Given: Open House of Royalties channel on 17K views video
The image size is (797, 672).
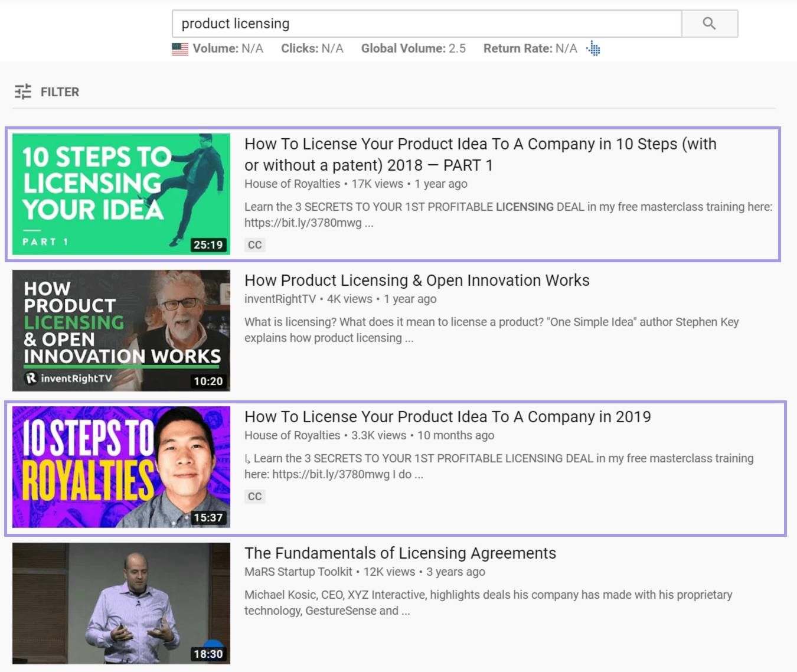Looking at the screenshot, I should pyautogui.click(x=292, y=184).
